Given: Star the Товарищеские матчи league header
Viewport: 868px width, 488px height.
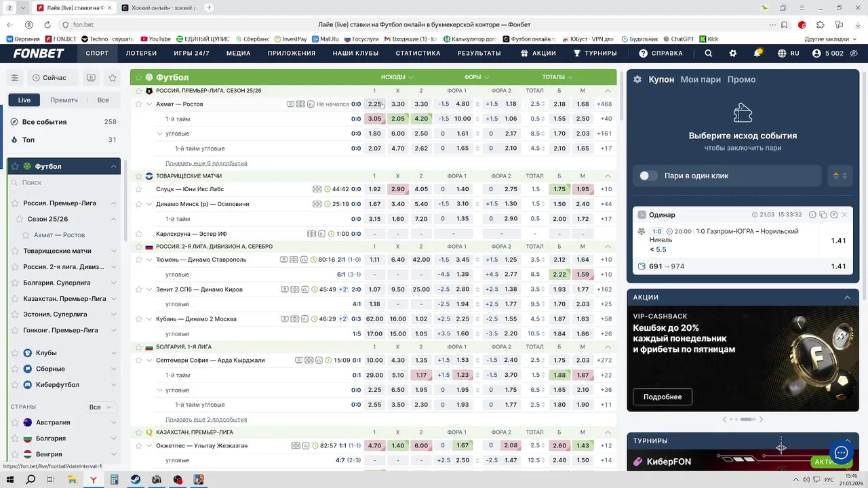Looking at the screenshot, I should coord(139,176).
